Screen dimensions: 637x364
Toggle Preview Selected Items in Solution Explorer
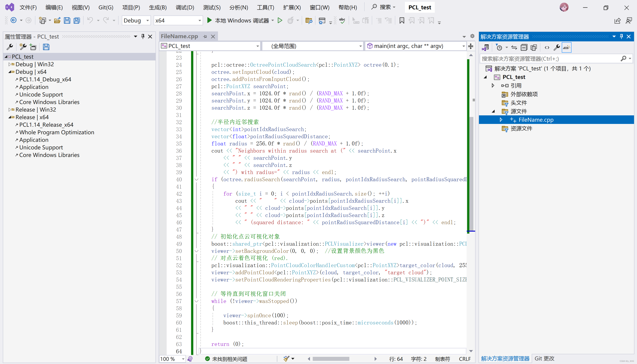(x=567, y=47)
